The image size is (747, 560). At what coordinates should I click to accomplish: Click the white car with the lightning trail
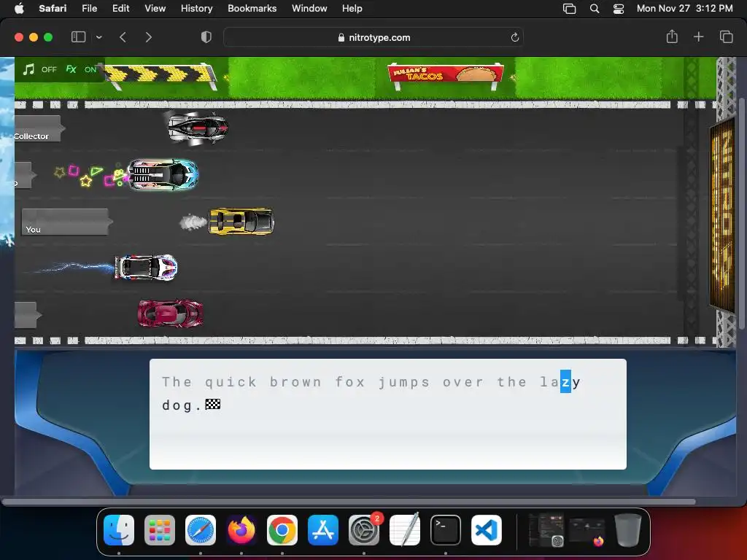146,267
